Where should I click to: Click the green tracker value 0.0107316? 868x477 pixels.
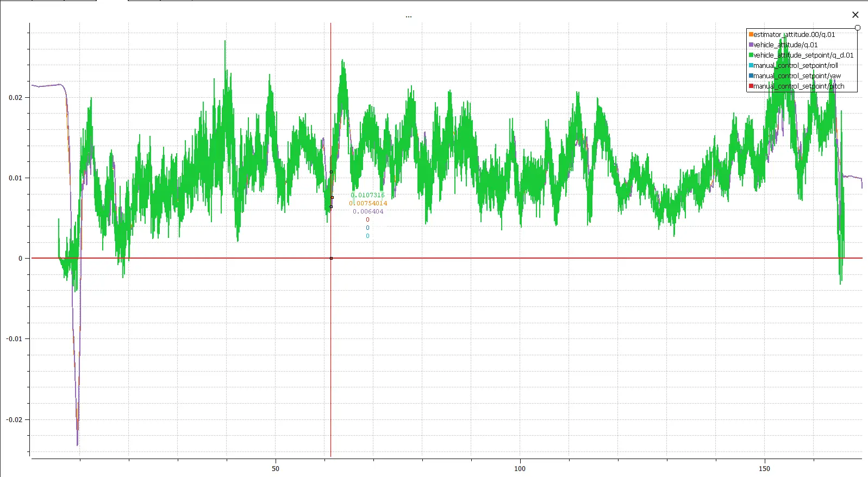pyautogui.click(x=367, y=195)
